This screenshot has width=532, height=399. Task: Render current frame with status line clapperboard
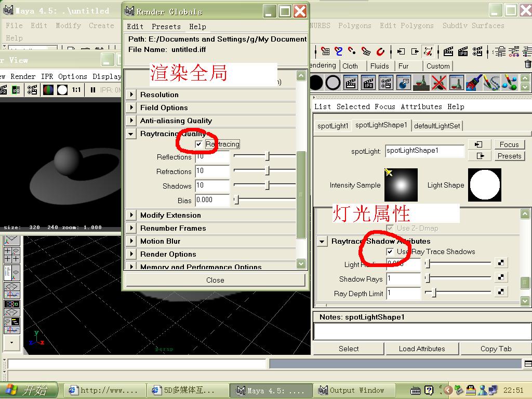click(448, 51)
